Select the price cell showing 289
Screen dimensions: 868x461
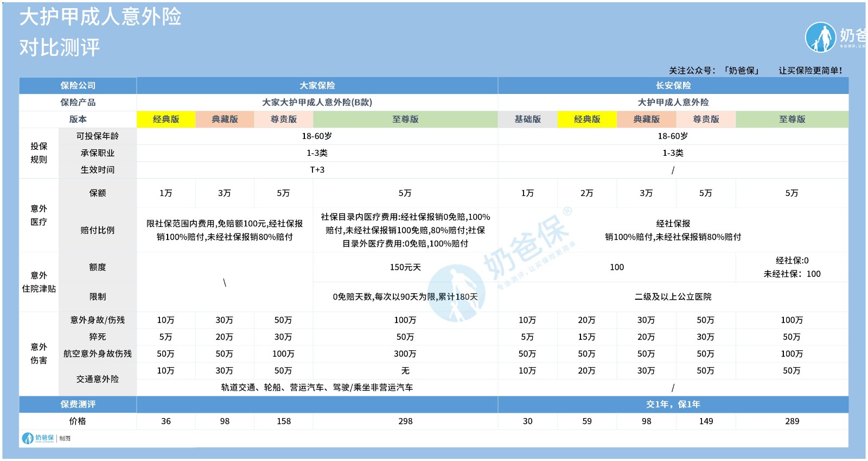click(792, 421)
